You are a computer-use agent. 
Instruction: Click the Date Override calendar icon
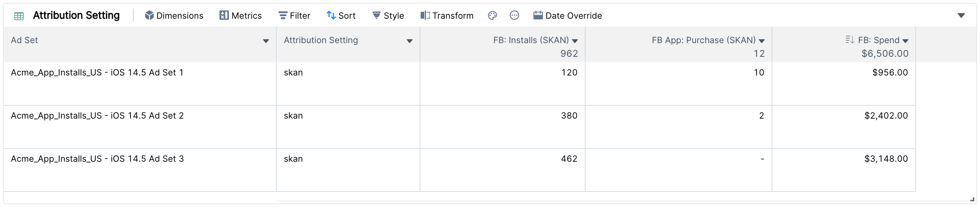tap(538, 15)
